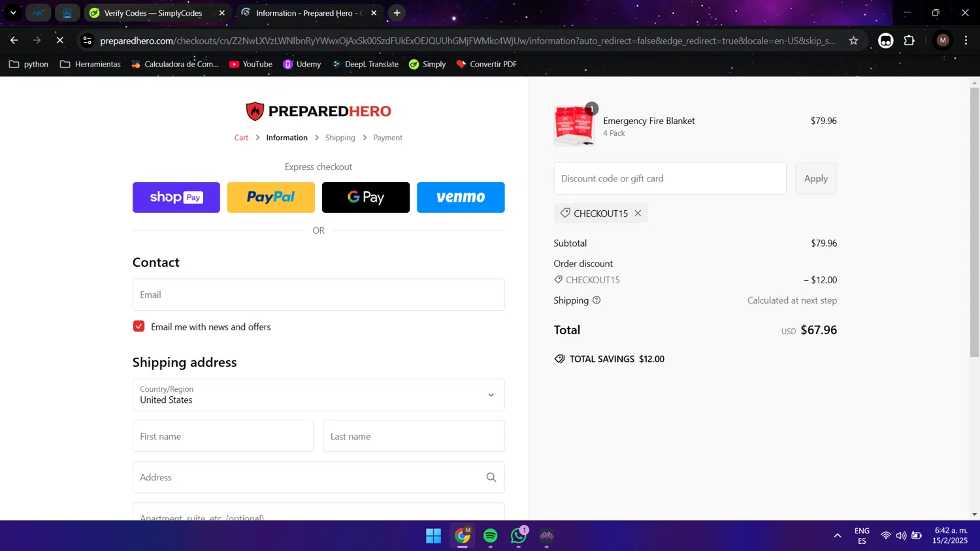Click the shipping info question mark icon
The image size is (980, 551).
pyautogui.click(x=596, y=300)
